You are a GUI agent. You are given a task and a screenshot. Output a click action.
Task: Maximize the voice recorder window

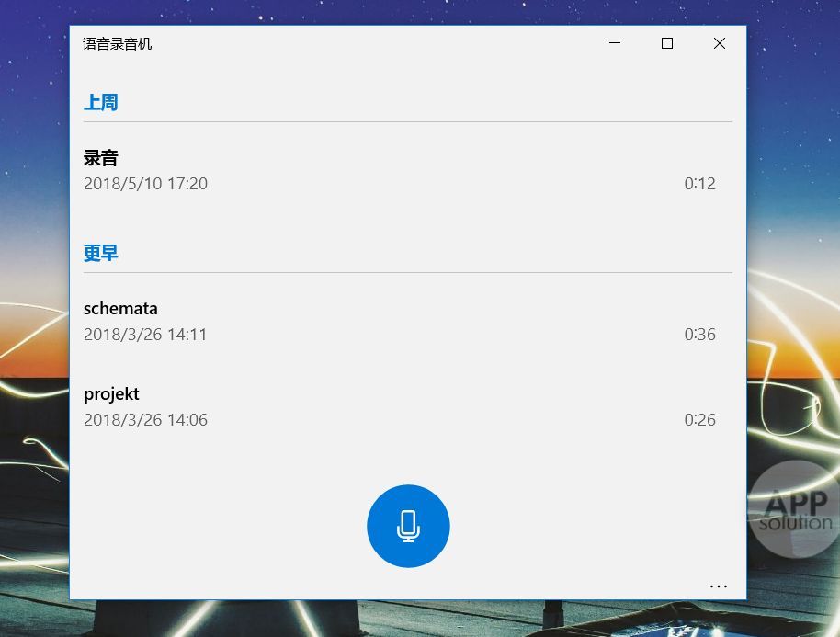click(x=667, y=43)
